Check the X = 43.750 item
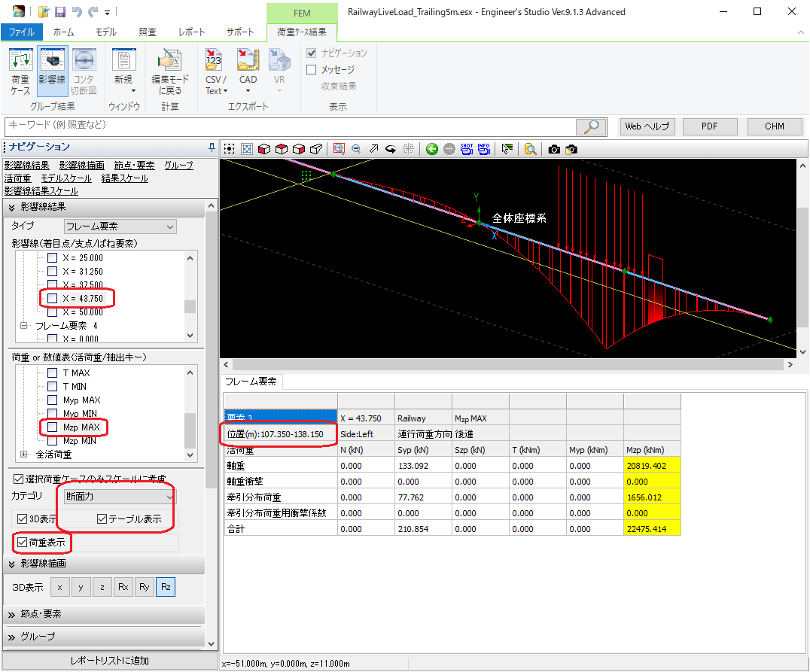 point(53,299)
